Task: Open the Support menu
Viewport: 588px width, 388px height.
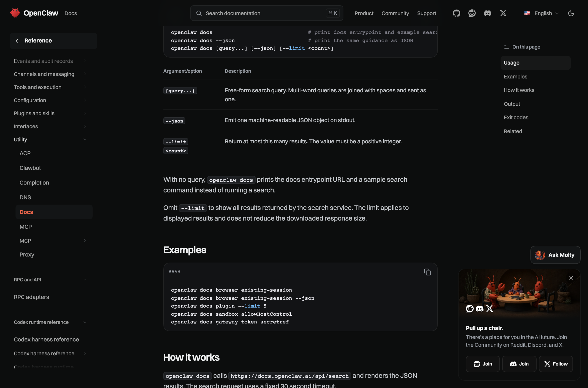Action: point(427,13)
